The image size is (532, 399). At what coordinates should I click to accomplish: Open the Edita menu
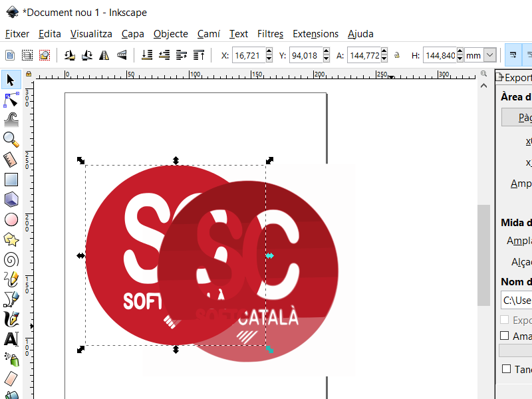49,34
